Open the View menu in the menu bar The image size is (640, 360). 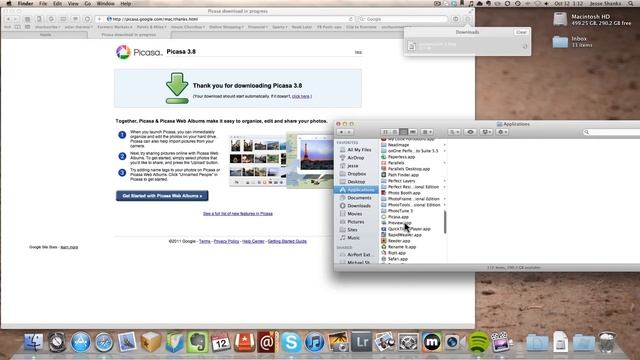coord(73,3)
